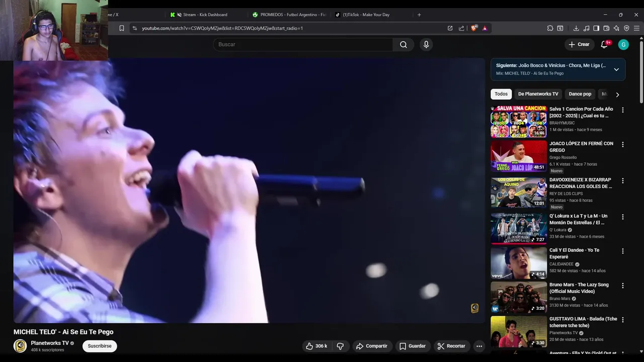The width and height of the screenshot is (644, 362).
Task: Open Brave downloads icon
Action: tap(576, 28)
